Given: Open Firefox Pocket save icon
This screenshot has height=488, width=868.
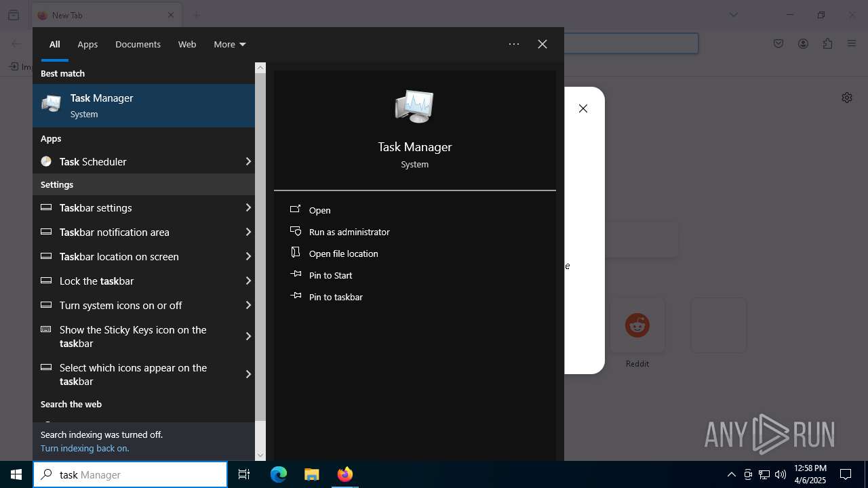Looking at the screenshot, I should point(778,44).
